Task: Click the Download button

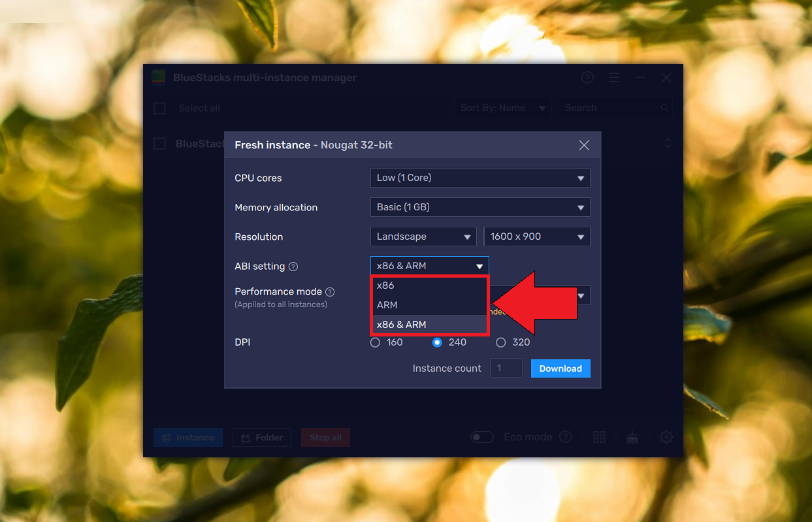Action: pyautogui.click(x=560, y=368)
